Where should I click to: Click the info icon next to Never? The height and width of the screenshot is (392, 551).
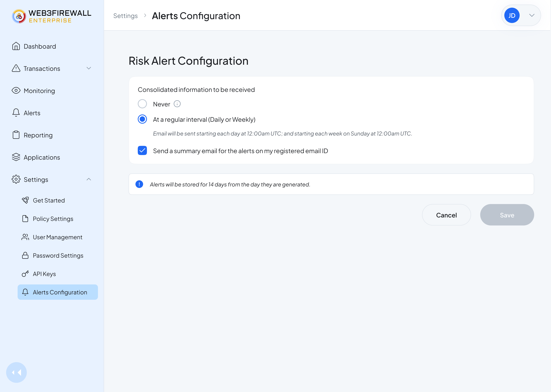pos(177,104)
